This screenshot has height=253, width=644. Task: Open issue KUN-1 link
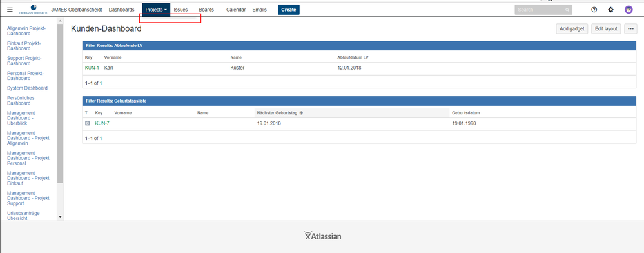[x=92, y=68]
